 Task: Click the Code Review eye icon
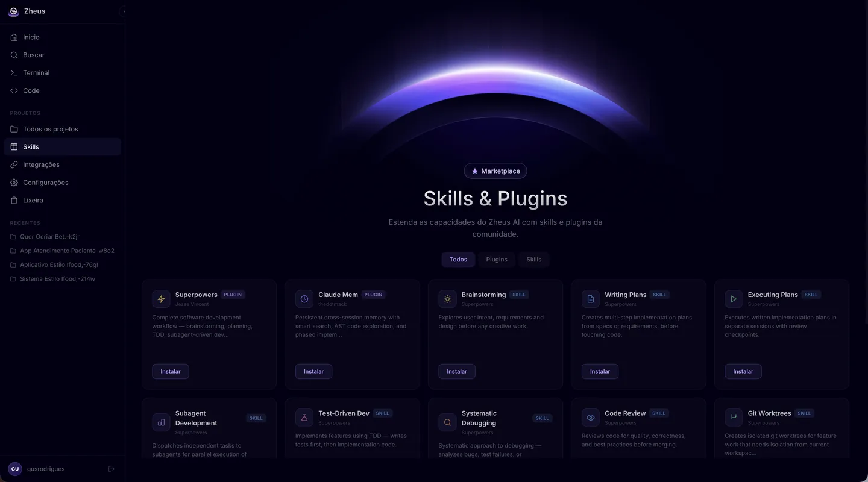591,418
